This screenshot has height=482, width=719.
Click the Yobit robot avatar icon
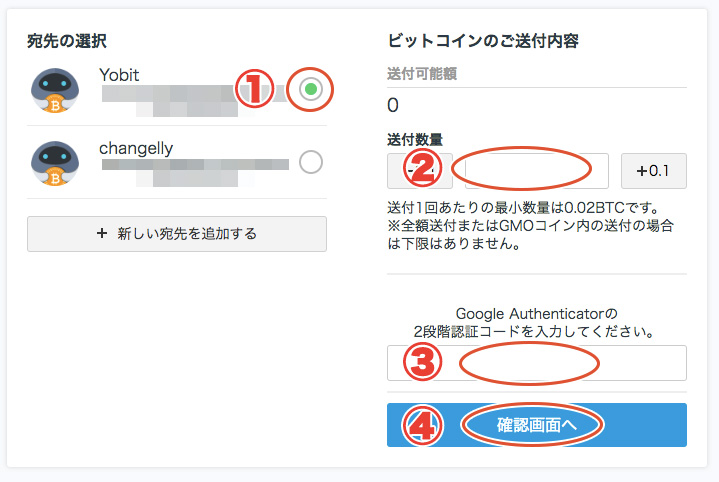(55, 90)
